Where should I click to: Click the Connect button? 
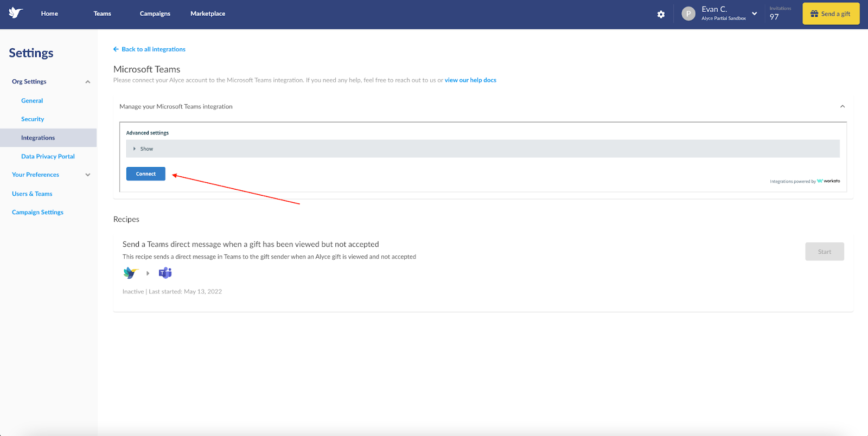pos(146,174)
